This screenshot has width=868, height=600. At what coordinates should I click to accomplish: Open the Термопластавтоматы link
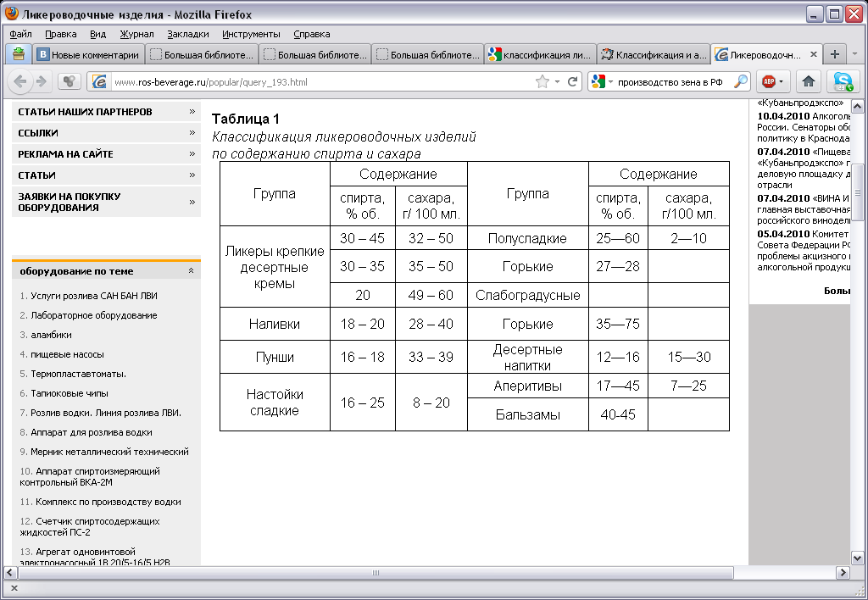coord(79,375)
